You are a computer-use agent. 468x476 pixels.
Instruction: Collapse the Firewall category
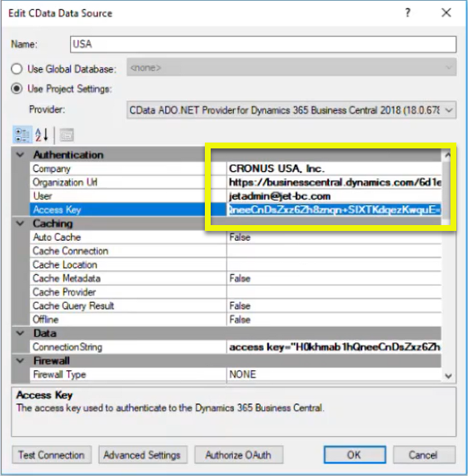[20, 361]
